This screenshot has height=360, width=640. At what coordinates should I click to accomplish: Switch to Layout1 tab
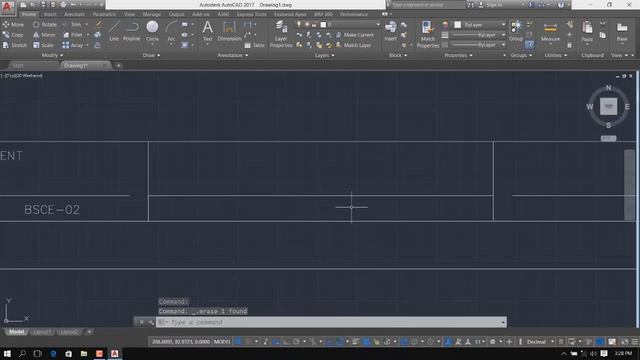point(42,332)
